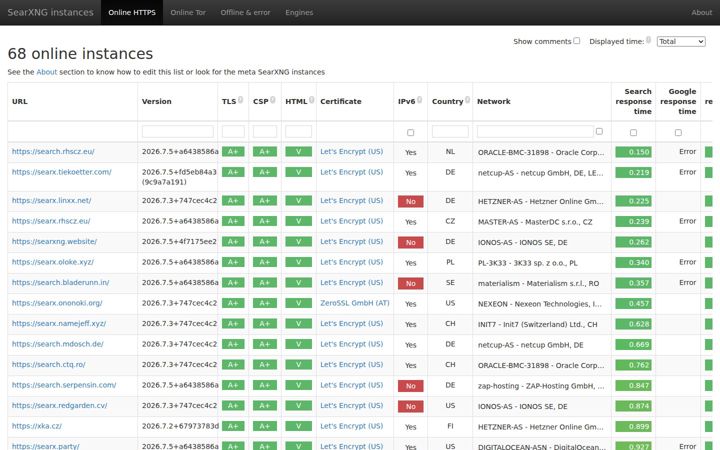
Task: Focus the Country filter input
Action: (450, 132)
